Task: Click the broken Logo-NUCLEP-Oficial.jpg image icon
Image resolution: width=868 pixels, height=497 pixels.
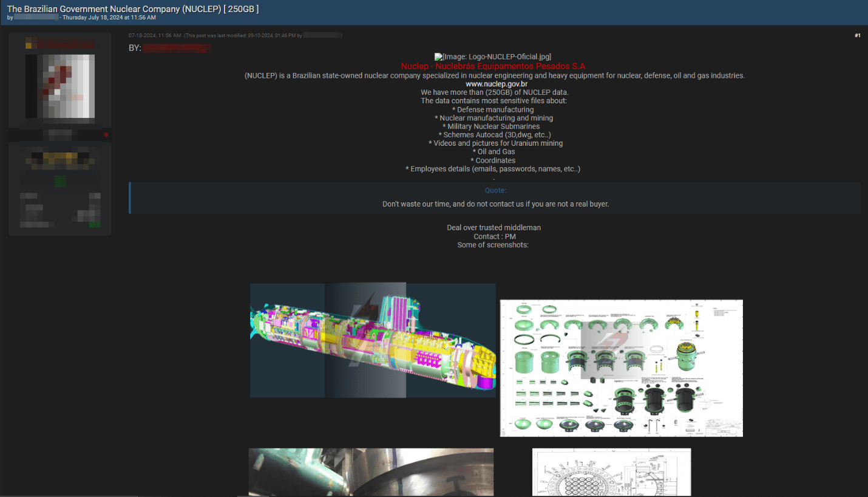Action: [438, 57]
